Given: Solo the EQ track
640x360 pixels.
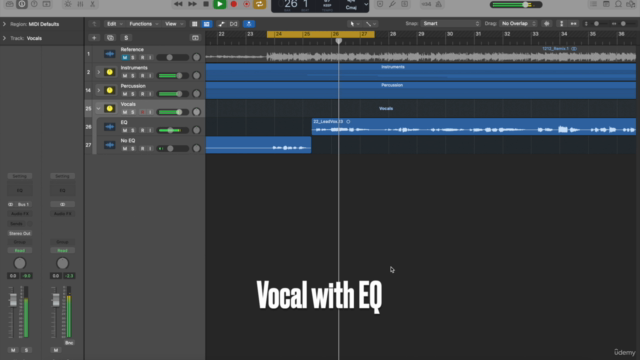Looking at the screenshot, I should tap(133, 130).
